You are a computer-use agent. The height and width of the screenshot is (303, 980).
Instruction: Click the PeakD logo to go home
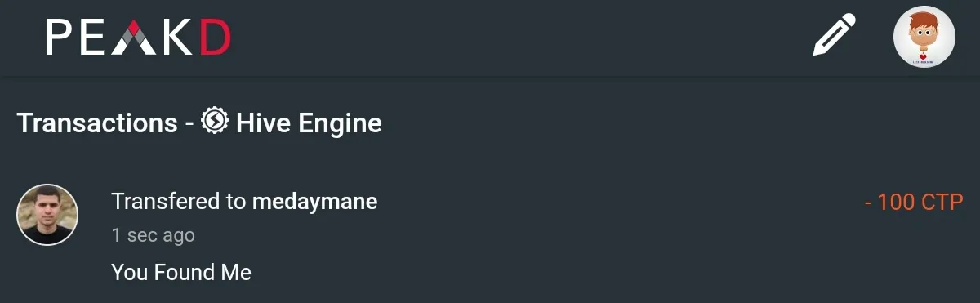139,38
